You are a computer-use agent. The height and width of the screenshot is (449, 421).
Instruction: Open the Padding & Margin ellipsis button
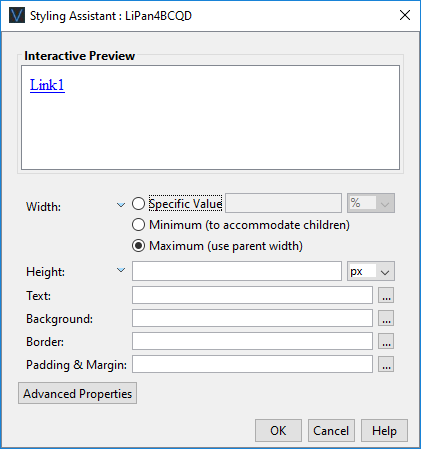point(386,364)
